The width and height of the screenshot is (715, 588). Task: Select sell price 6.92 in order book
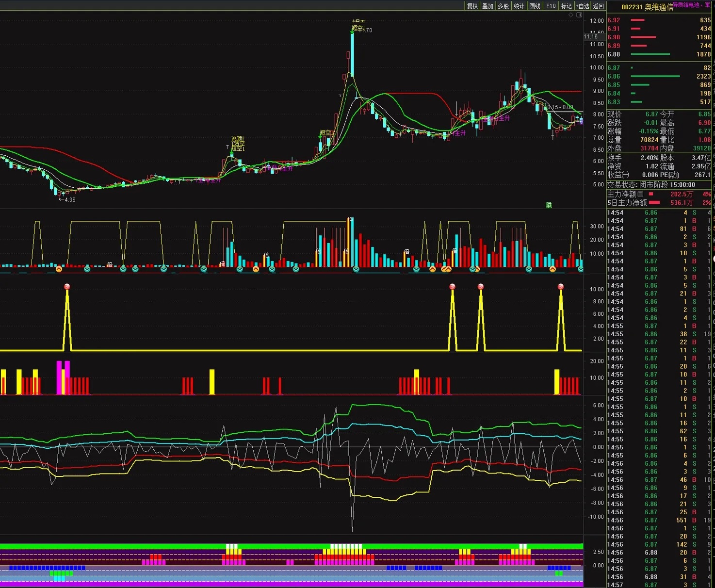point(614,20)
